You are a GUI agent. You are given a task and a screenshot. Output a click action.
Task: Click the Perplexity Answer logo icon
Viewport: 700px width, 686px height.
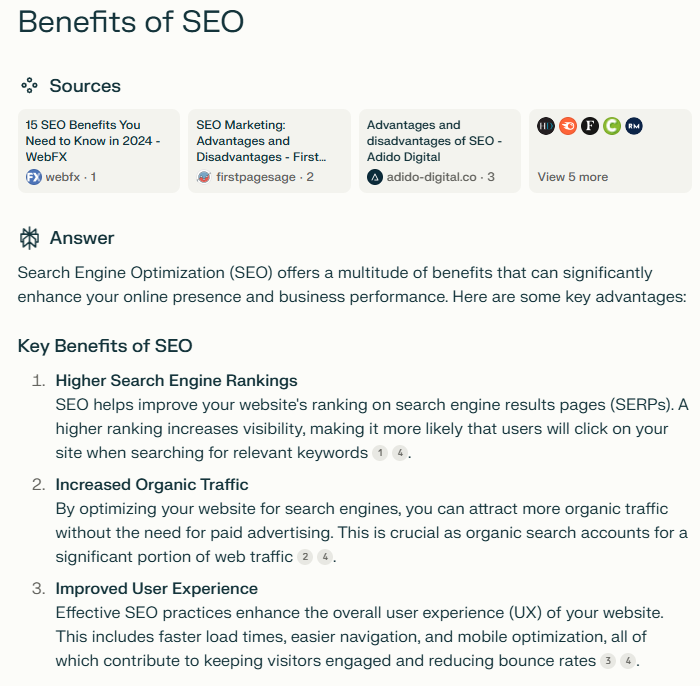click(29, 238)
